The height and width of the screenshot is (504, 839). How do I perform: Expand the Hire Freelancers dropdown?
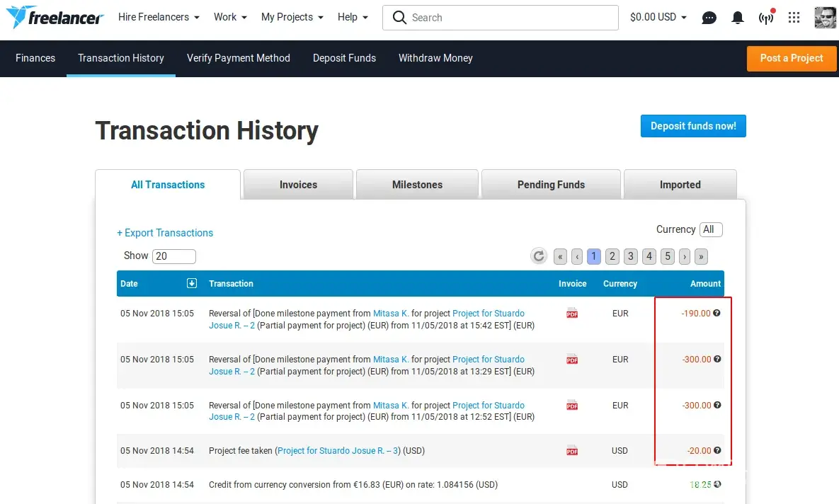click(x=159, y=17)
